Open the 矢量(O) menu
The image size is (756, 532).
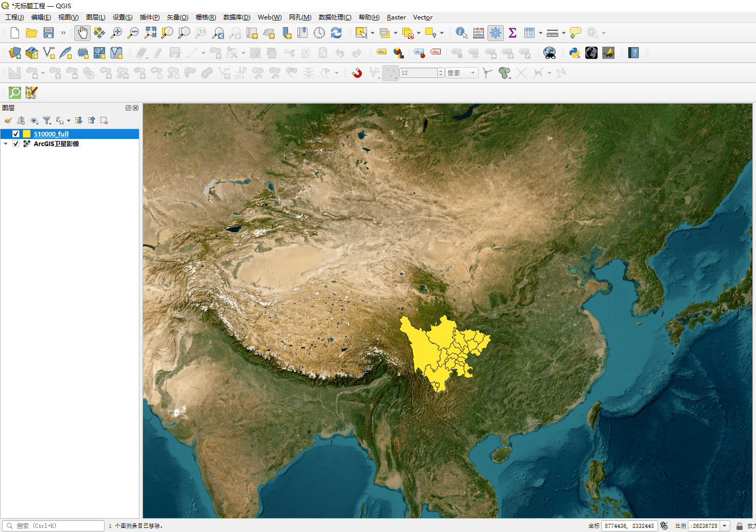(x=177, y=17)
